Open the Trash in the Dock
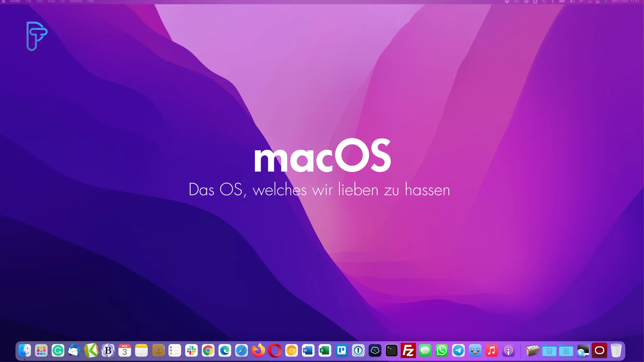 (616, 350)
